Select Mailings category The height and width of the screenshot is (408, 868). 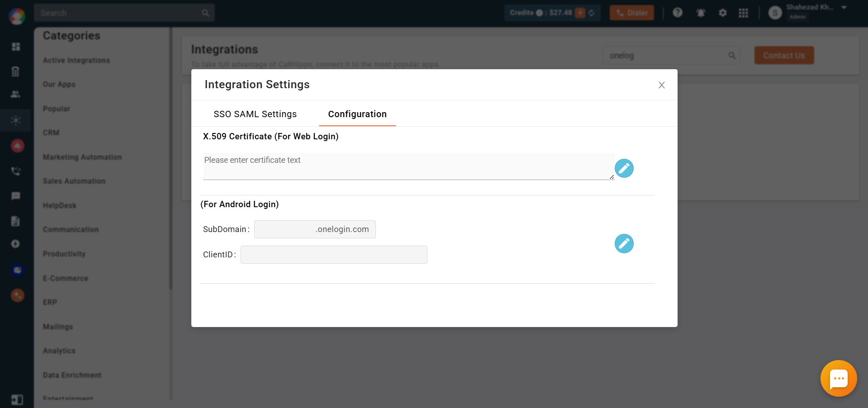[58, 327]
